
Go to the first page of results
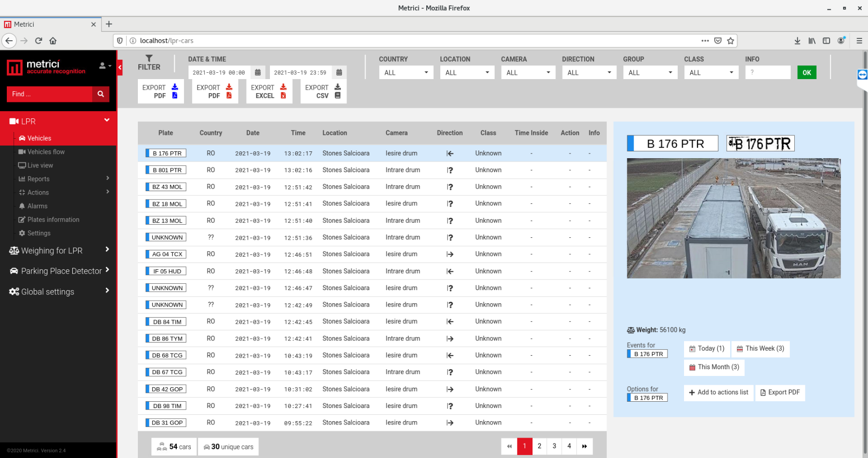pyautogui.click(x=509, y=446)
